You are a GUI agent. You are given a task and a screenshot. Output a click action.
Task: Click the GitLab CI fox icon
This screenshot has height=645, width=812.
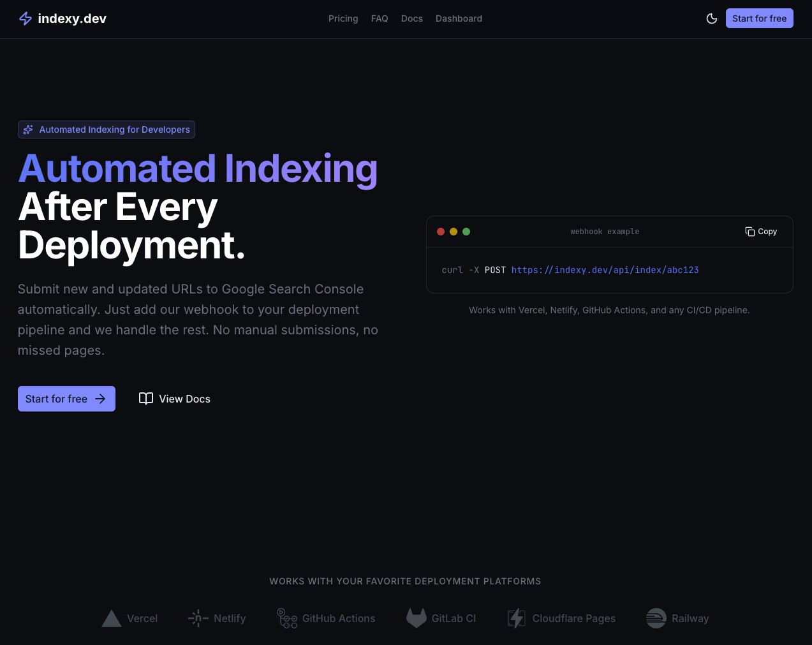pos(416,618)
